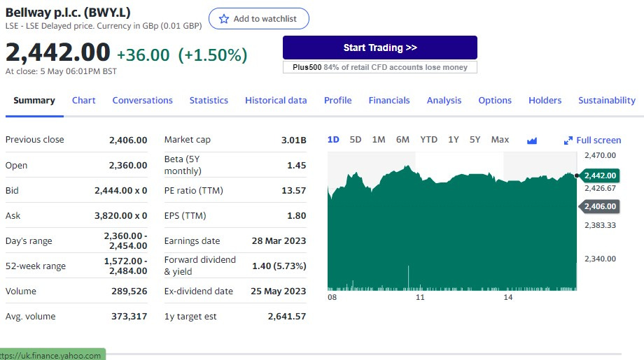644x360 pixels.
Task: Select the Summary tab
Action: coord(34,101)
